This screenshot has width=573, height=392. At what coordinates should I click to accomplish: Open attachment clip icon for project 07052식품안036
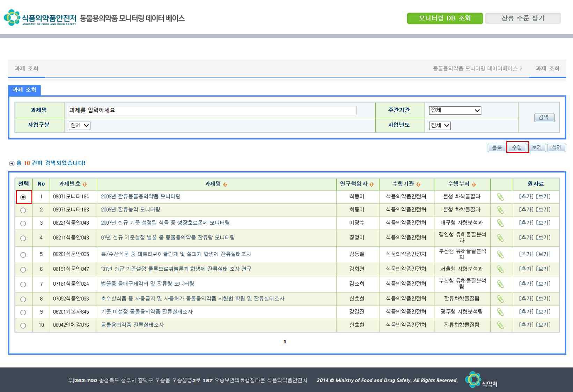pyautogui.click(x=500, y=299)
